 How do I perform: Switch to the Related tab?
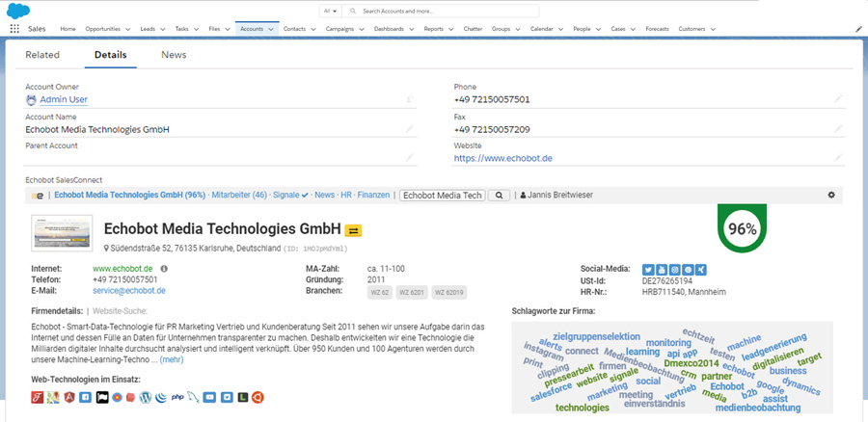pyautogui.click(x=42, y=55)
